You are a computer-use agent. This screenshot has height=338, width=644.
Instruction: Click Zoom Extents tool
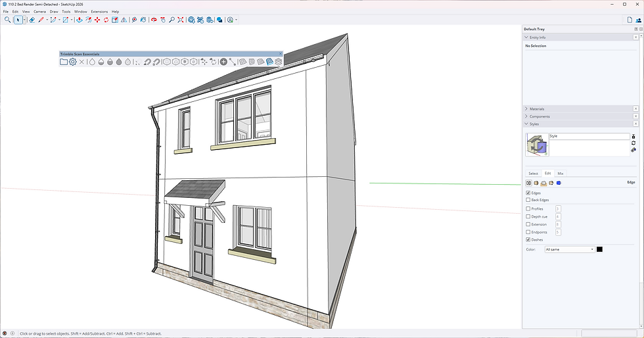tap(181, 20)
